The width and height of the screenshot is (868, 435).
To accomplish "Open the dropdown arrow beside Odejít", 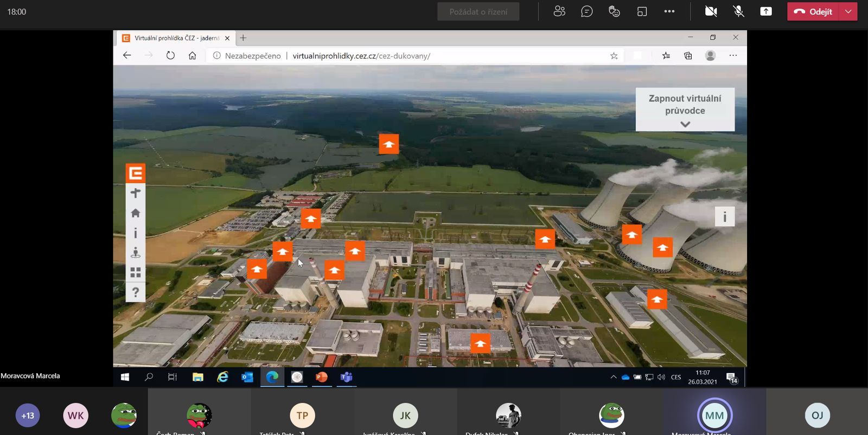I will 848,11.
